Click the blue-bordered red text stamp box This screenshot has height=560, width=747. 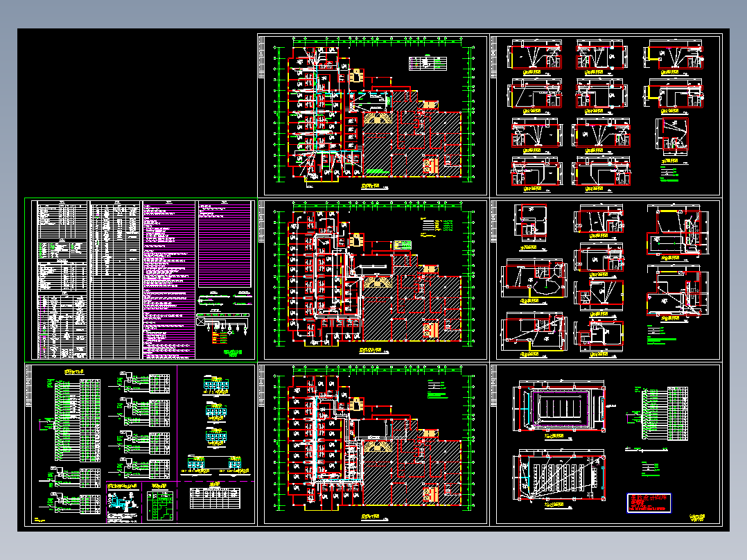pyautogui.click(x=649, y=502)
